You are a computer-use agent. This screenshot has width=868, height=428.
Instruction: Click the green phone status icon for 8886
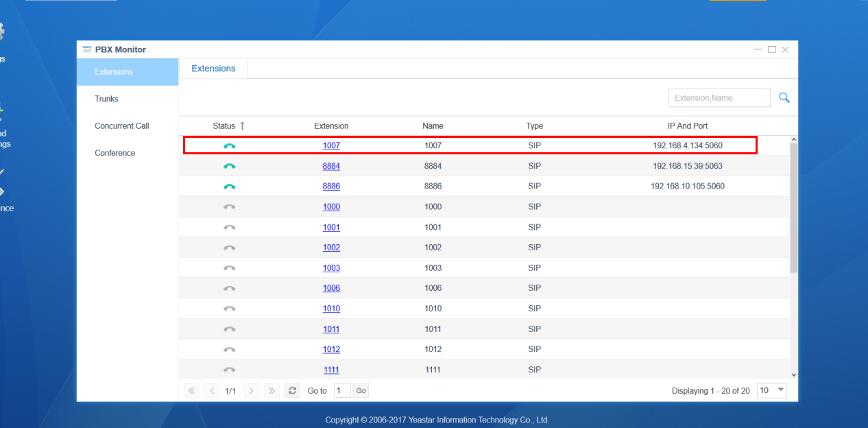pyautogui.click(x=229, y=187)
